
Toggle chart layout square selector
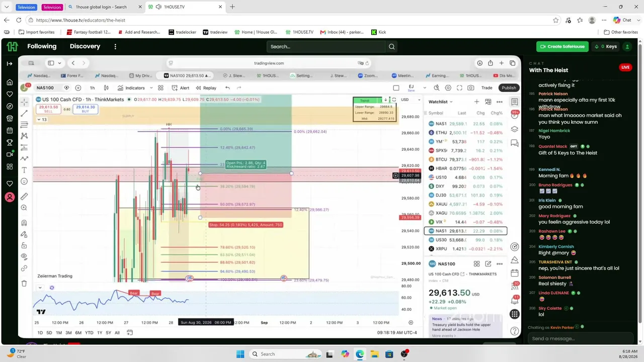tap(396, 88)
